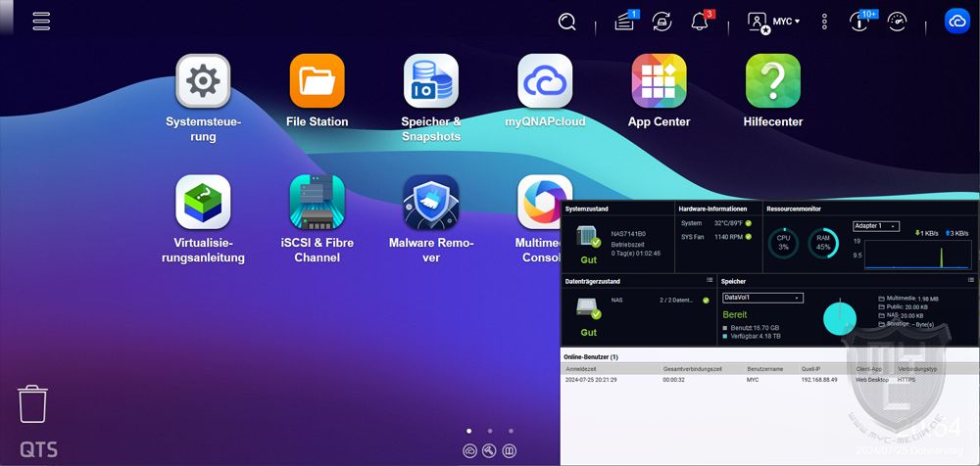Click the Speicher panel header
This screenshot has width=980, height=466.
733,282
